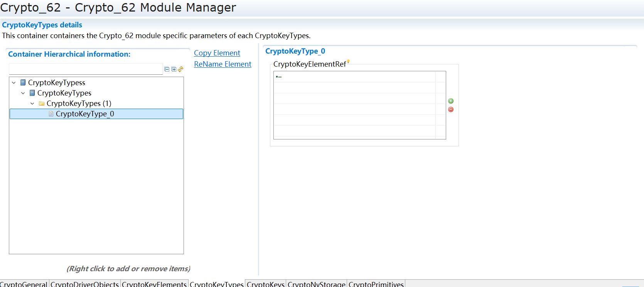
Task: Click the Expand All tree icon
Action: (174, 69)
